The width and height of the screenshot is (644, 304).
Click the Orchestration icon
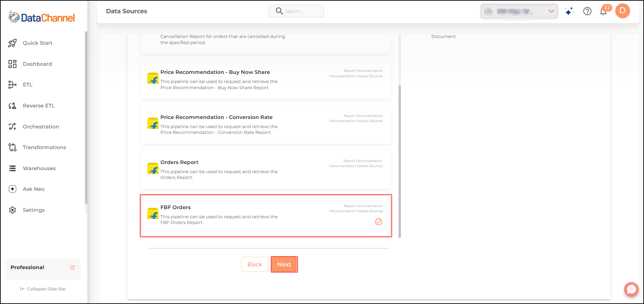pyautogui.click(x=13, y=126)
